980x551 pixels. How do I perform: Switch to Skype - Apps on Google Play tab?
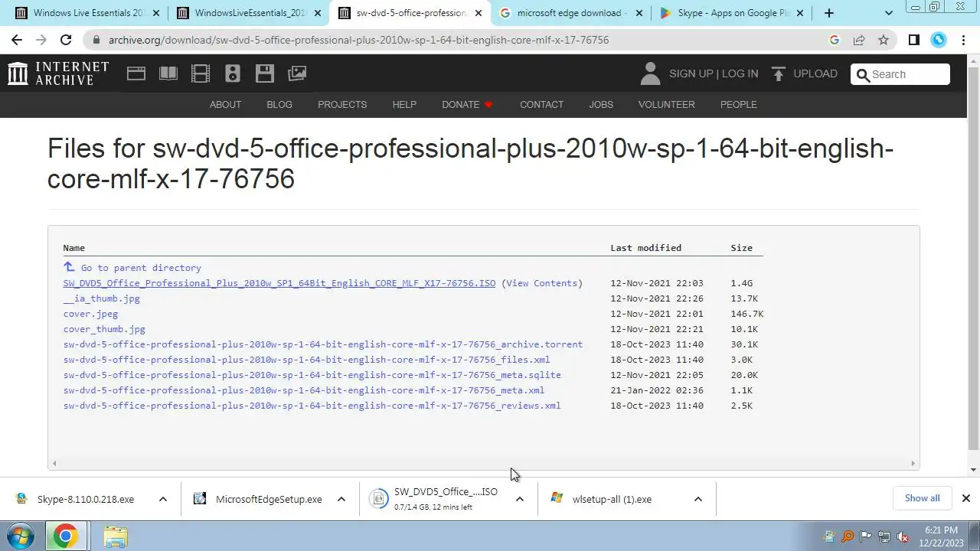click(x=733, y=13)
